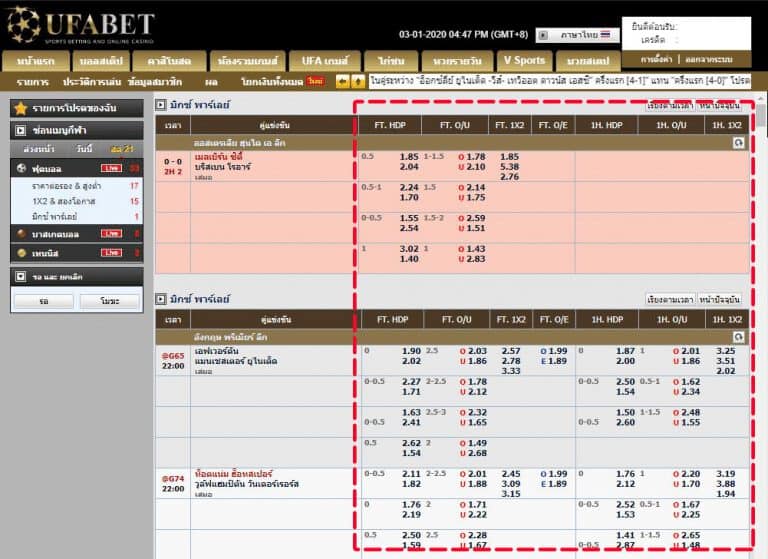768x559 pixels.
Task: Open the ห้องรวมเกมส์ tab
Action: (x=247, y=61)
